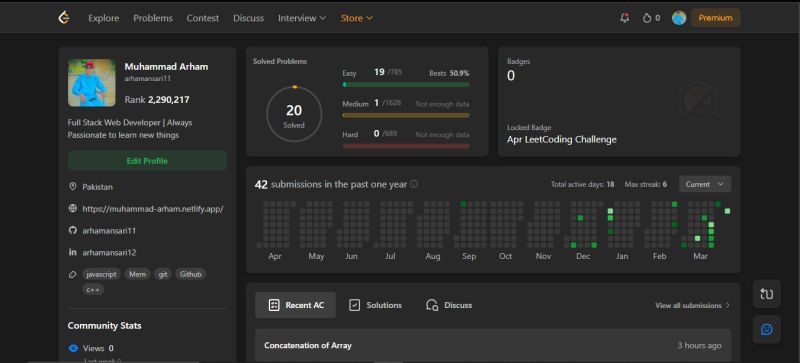Click the streak flame counter icon

tap(647, 18)
